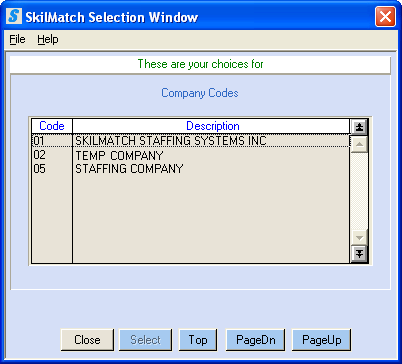The height and width of the screenshot is (364, 402).
Task: Jump to list bottom with scrollbar icon
Action: tap(359, 254)
